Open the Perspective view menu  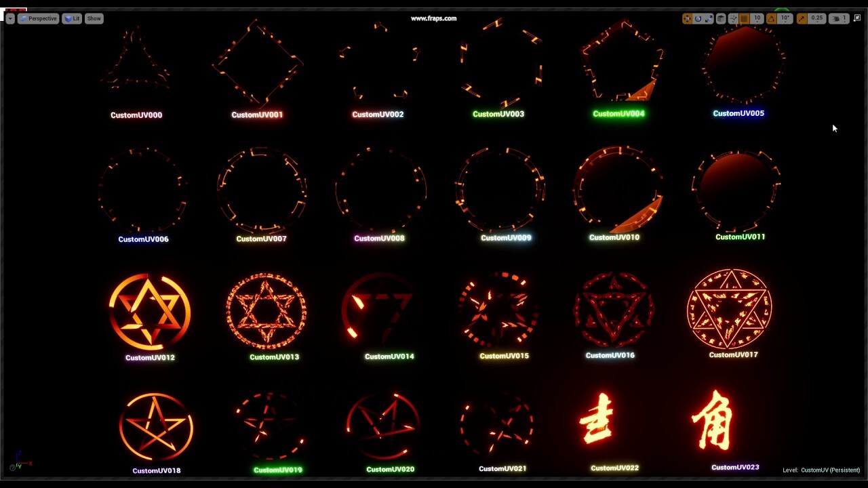(x=38, y=18)
